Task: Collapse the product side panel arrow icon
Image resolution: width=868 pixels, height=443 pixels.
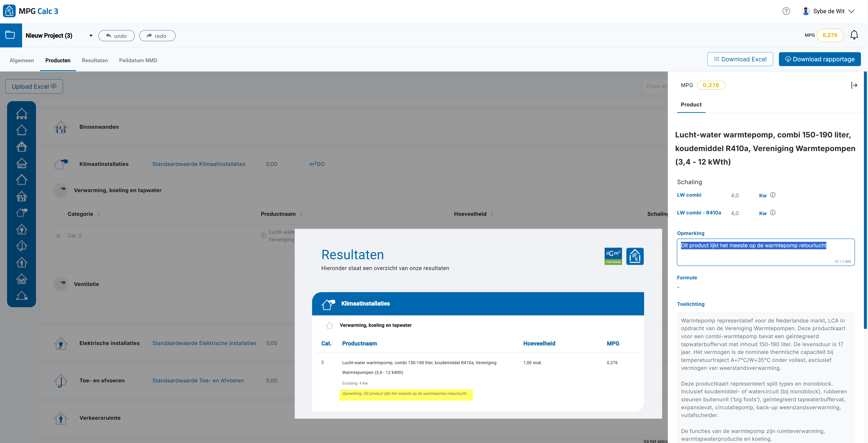Action: pyautogui.click(x=854, y=85)
